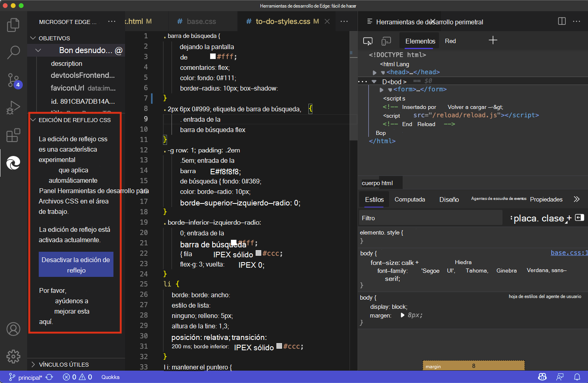This screenshot has width=588, height=383.
Task: Toggle the device emulation icon in DevTools toolbar
Action: click(x=386, y=41)
